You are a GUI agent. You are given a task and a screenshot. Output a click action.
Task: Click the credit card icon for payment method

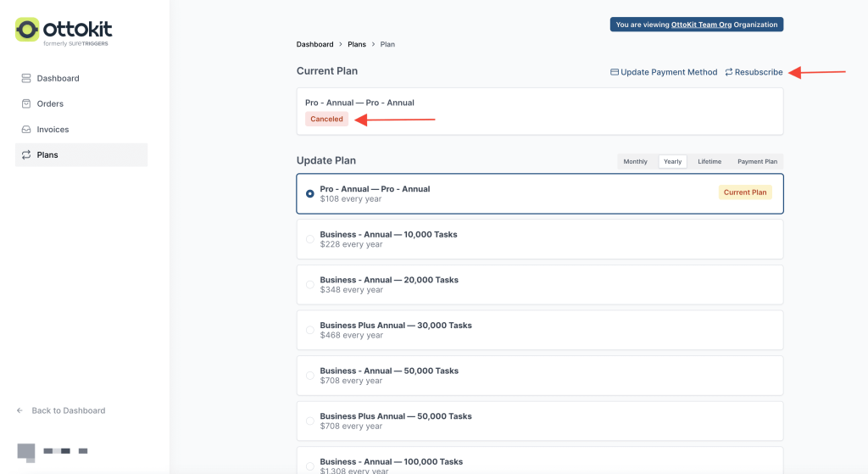coord(615,72)
